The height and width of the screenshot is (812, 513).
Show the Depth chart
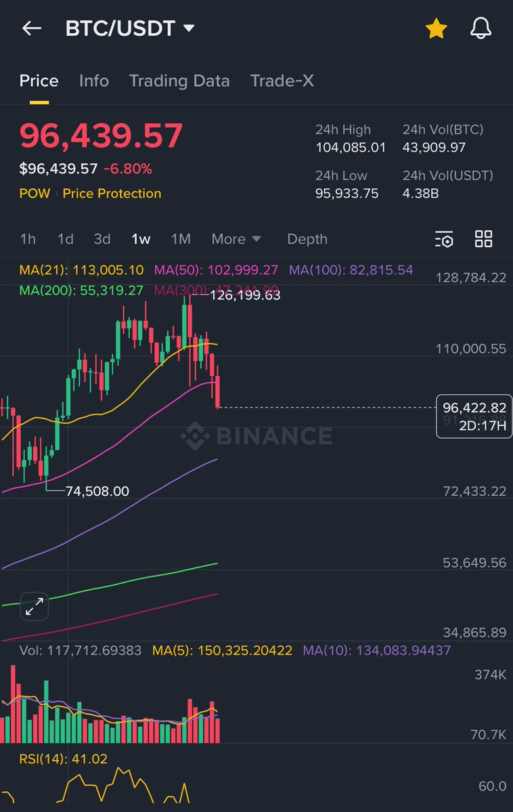pos(307,239)
